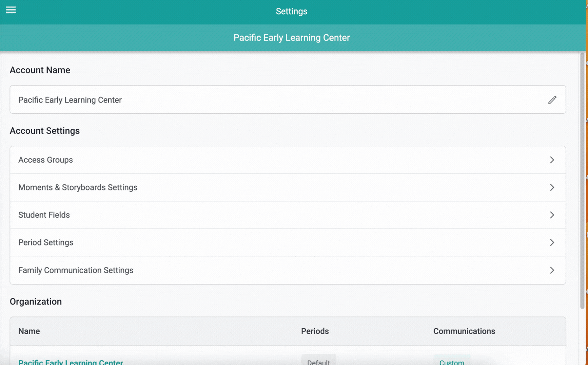Click the Period Settings chevron arrow
Screen dimensions: 588x365
(x=552, y=242)
